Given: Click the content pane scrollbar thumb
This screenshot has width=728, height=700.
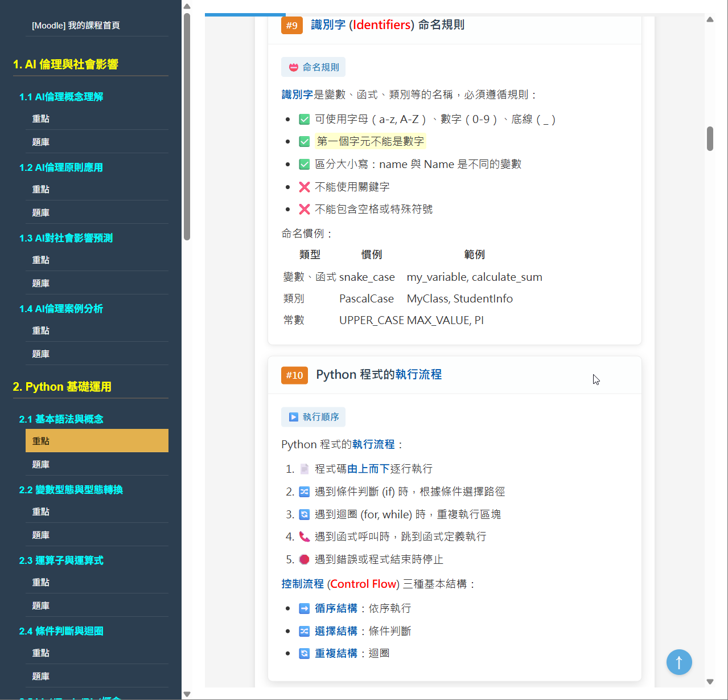Looking at the screenshot, I should coord(710,138).
